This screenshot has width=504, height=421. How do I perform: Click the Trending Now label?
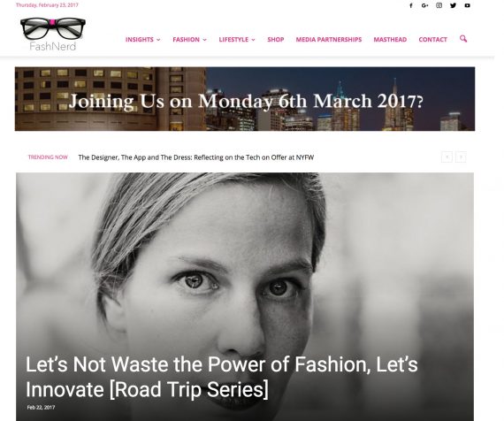(x=48, y=157)
